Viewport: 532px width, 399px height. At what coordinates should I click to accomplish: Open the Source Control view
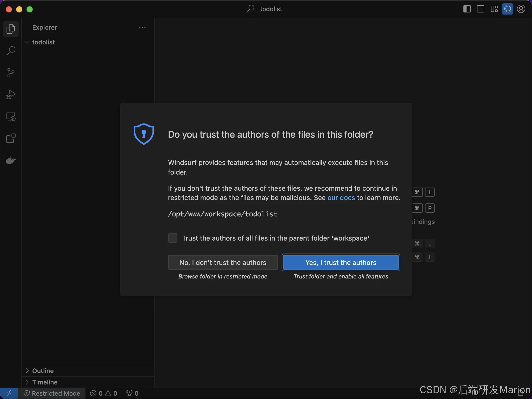[x=11, y=73]
